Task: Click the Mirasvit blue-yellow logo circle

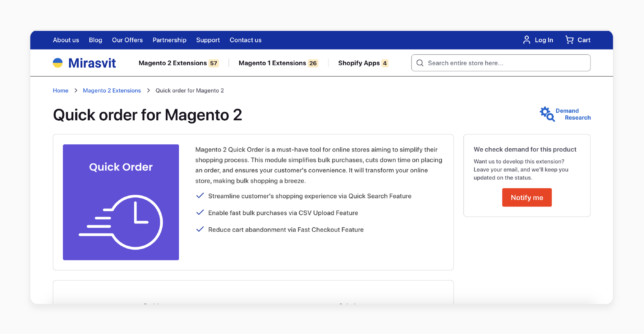Action: (58, 63)
